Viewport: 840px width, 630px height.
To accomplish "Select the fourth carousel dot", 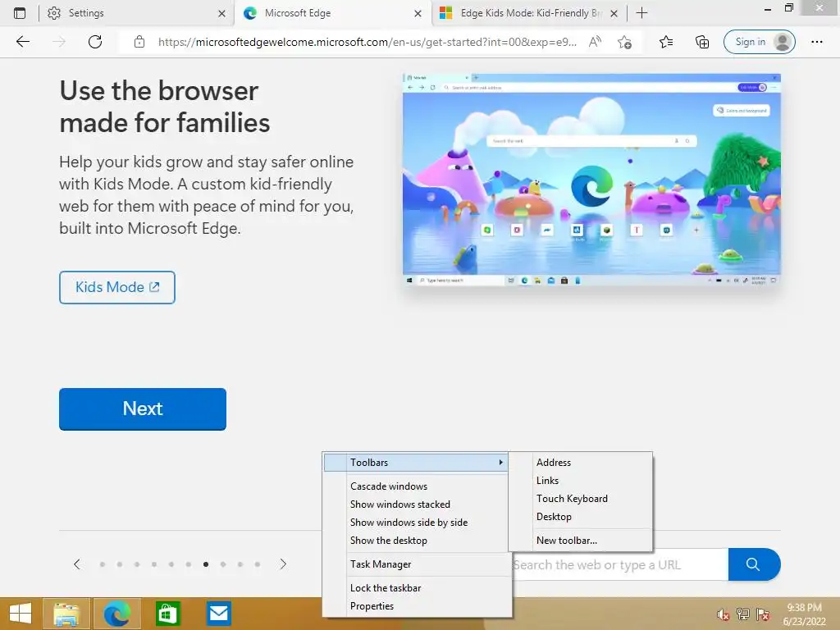I will click(x=154, y=564).
